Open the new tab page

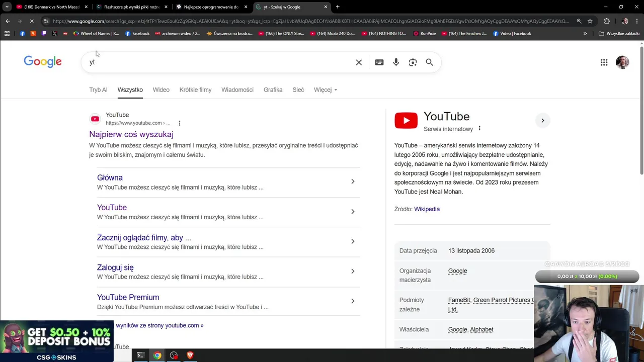point(338,7)
